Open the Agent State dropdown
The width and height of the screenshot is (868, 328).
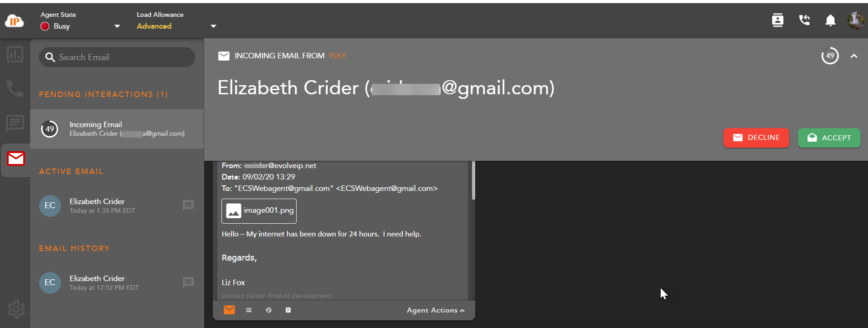[117, 26]
